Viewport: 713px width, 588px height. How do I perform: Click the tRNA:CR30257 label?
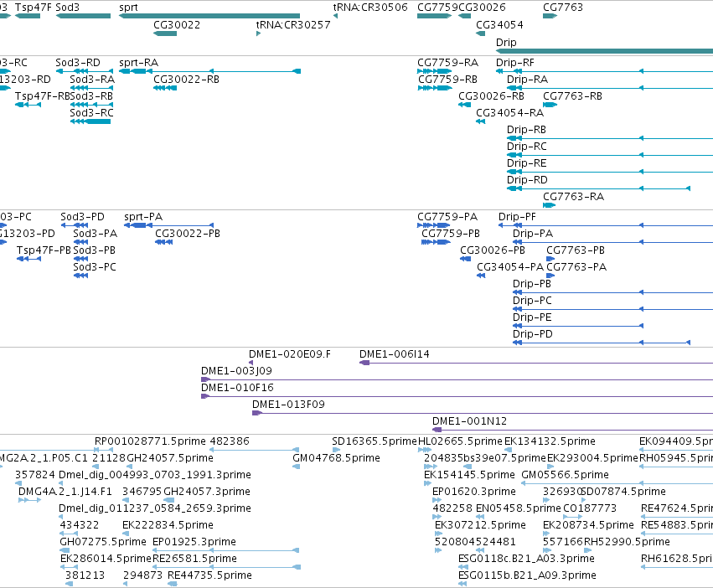tap(293, 25)
